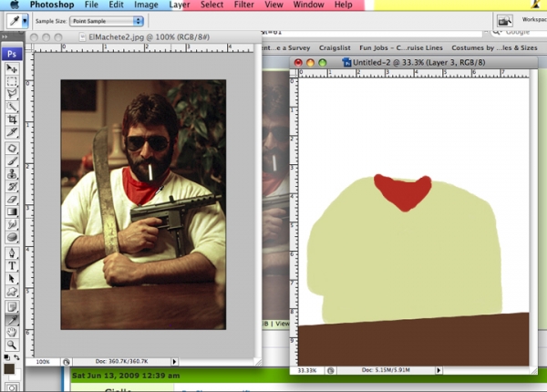
Task: Select the Eraser tool
Action: 12,199
